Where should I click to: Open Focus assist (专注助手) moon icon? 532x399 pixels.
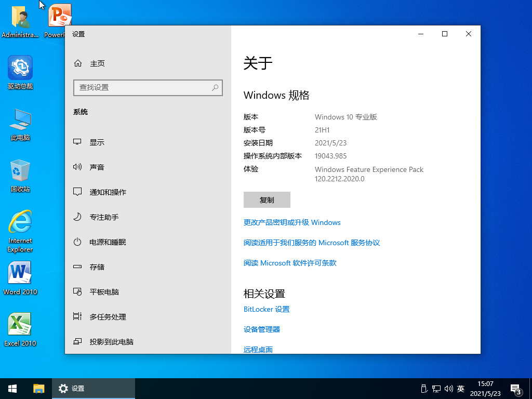tap(77, 217)
